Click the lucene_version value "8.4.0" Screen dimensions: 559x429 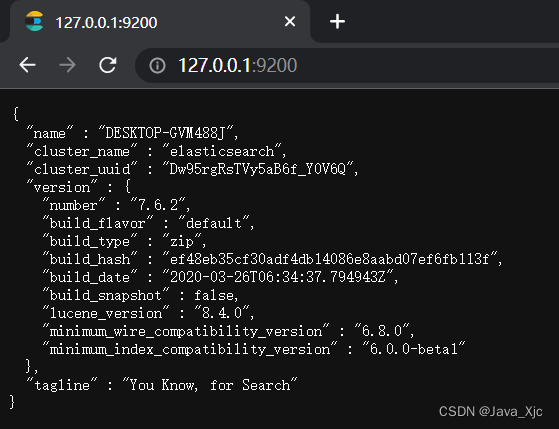[x=222, y=313]
